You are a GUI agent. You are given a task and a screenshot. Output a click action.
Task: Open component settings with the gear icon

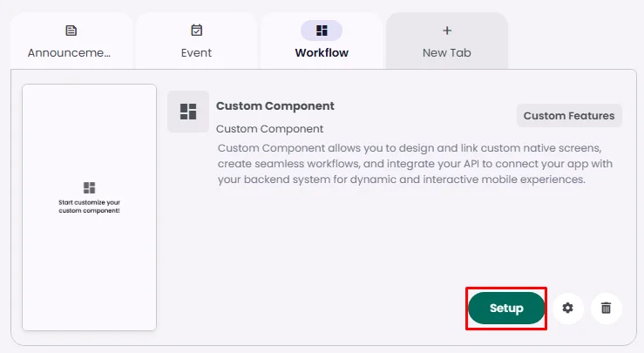coord(568,308)
